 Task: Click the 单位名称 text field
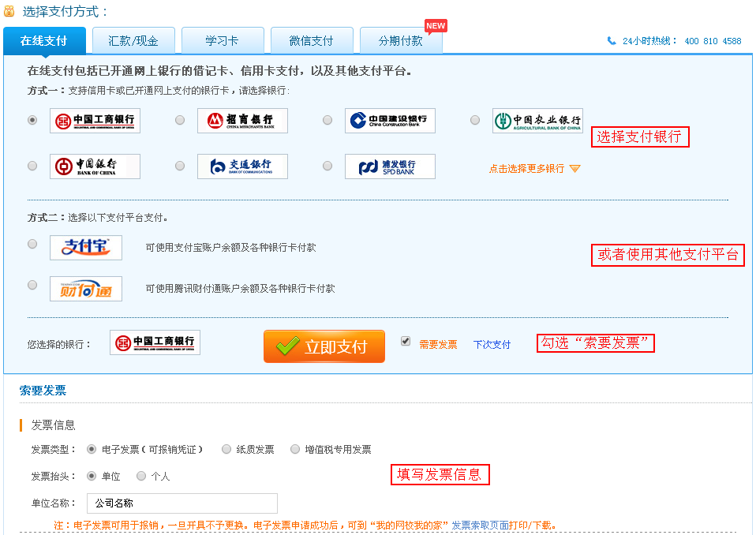pyautogui.click(x=182, y=503)
